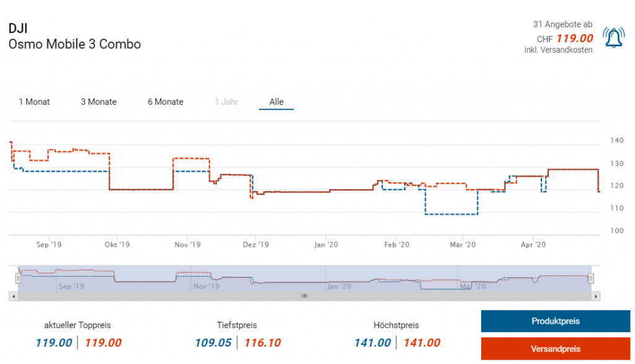The width and height of the screenshot is (635, 364).
Task: Select the 1 Monat time range
Action: point(34,102)
